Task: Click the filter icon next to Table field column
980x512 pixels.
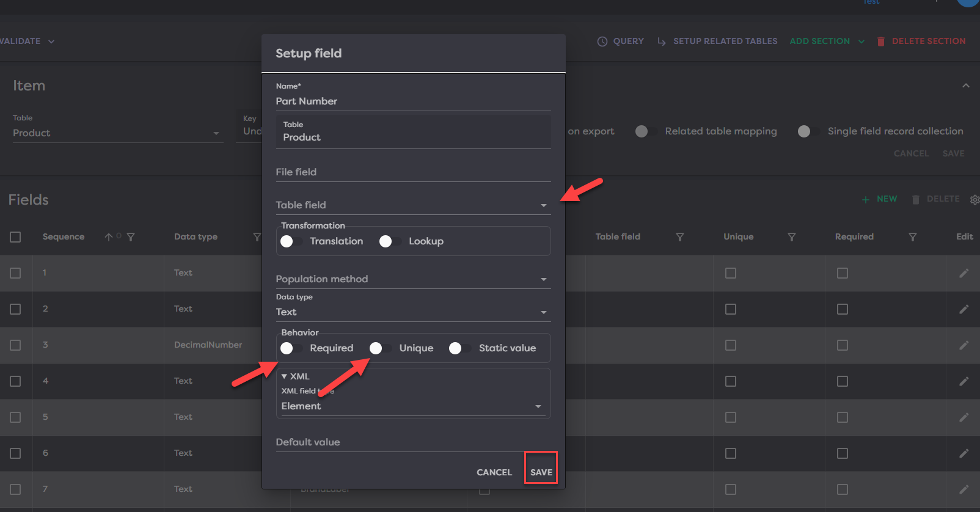Action: click(679, 237)
